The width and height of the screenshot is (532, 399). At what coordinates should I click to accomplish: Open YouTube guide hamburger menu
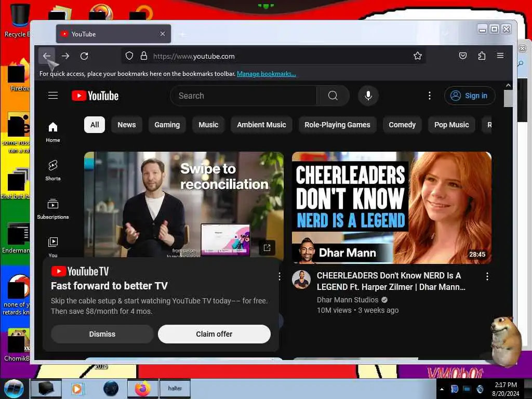(x=53, y=96)
